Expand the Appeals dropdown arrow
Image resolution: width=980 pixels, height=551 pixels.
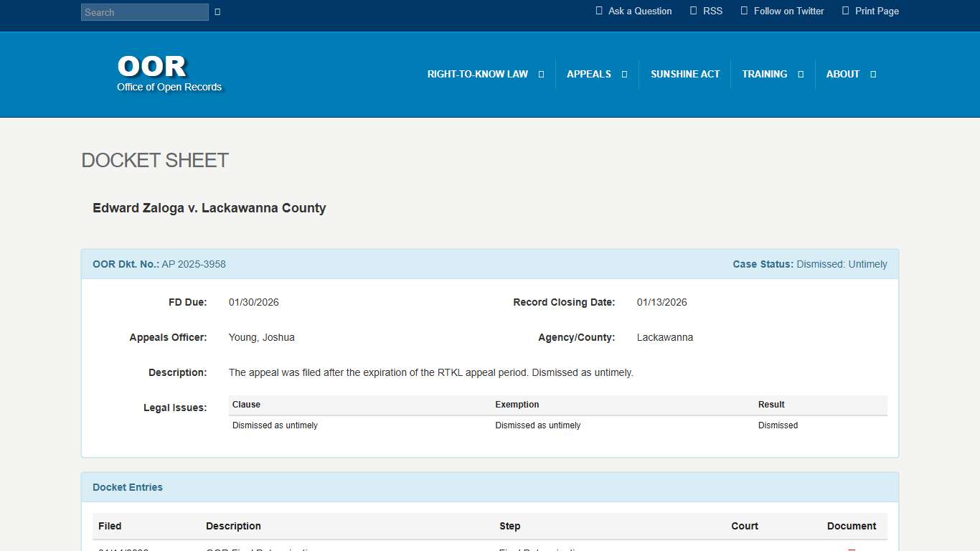[624, 75]
